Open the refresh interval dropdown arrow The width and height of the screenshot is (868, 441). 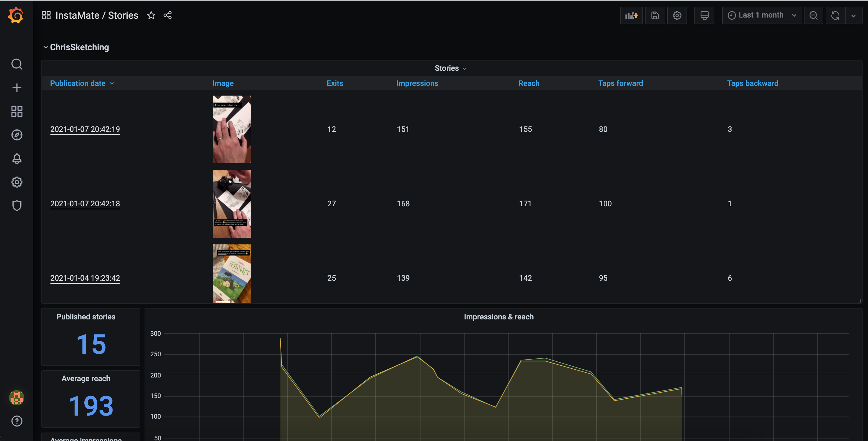(853, 15)
